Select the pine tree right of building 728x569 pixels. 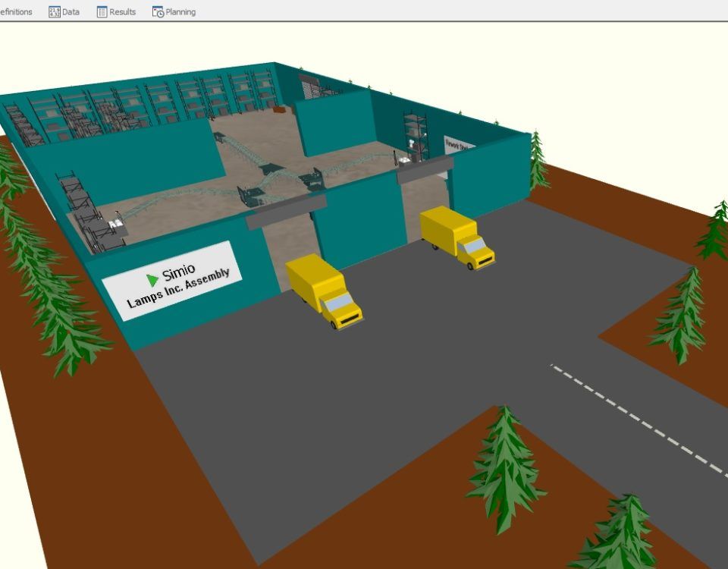[538, 161]
